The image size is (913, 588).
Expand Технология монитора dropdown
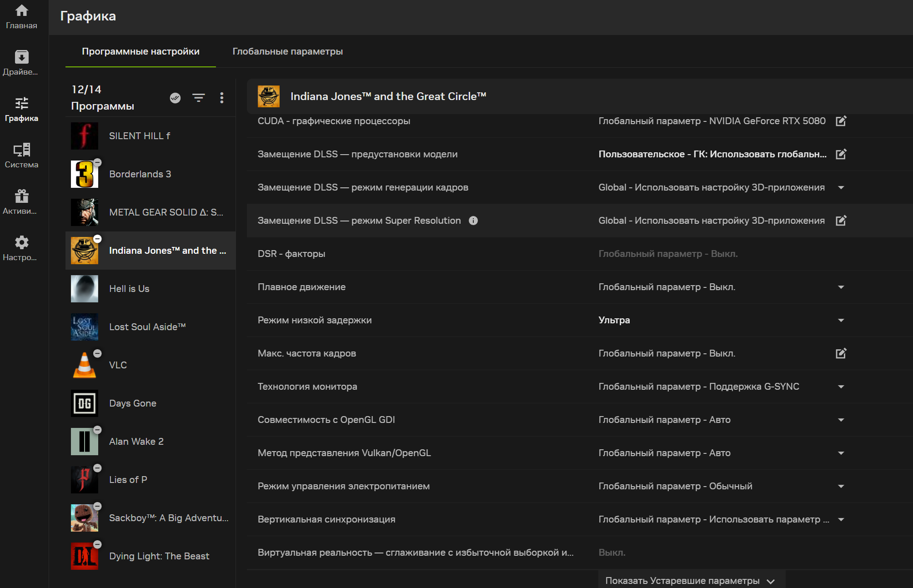841,387
